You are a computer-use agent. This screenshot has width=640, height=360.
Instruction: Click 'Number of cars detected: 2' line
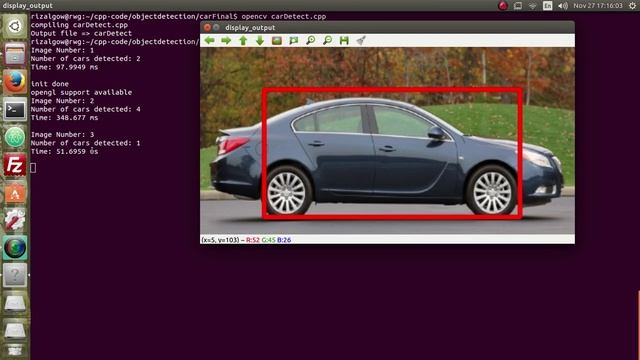85,59
